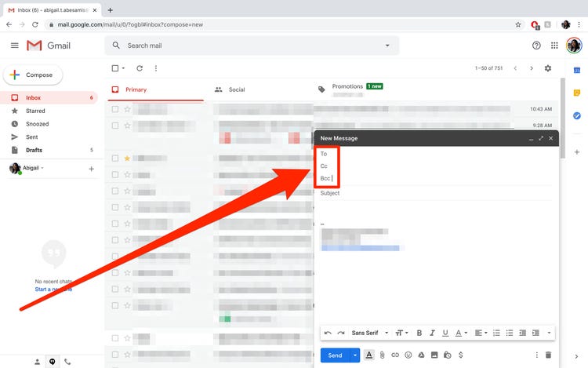Show search options dropdown in search bar
The image size is (588, 368).
point(387,46)
